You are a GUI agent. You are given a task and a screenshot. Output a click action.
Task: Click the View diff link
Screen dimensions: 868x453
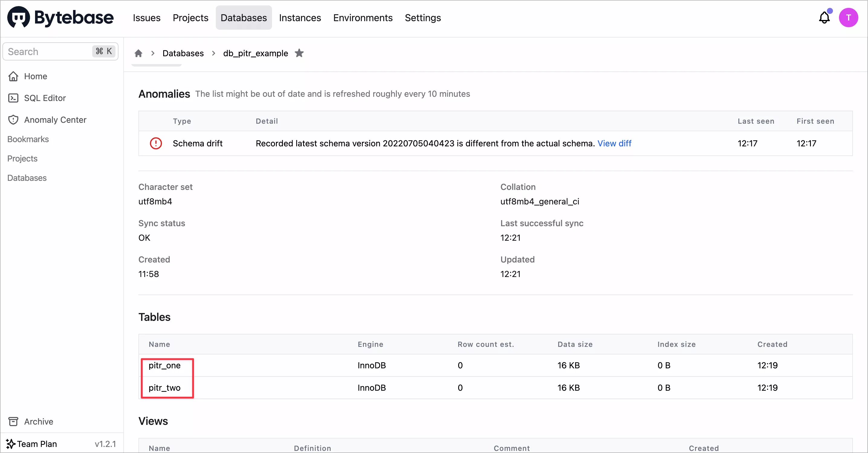coord(614,143)
